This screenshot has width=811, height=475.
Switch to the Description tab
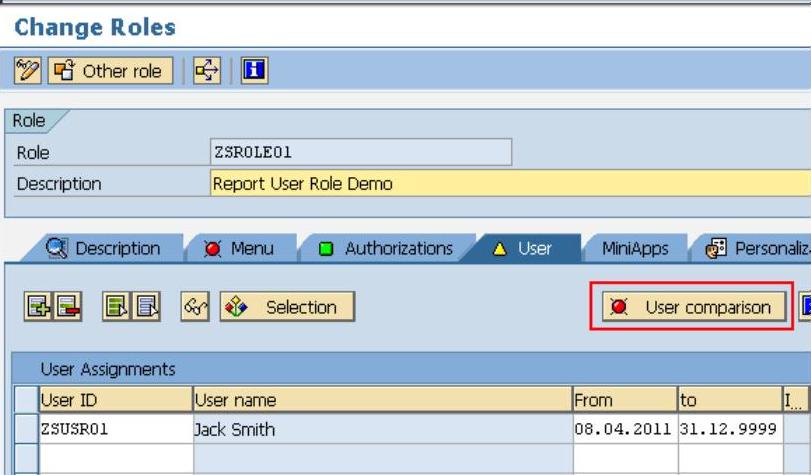(103, 249)
